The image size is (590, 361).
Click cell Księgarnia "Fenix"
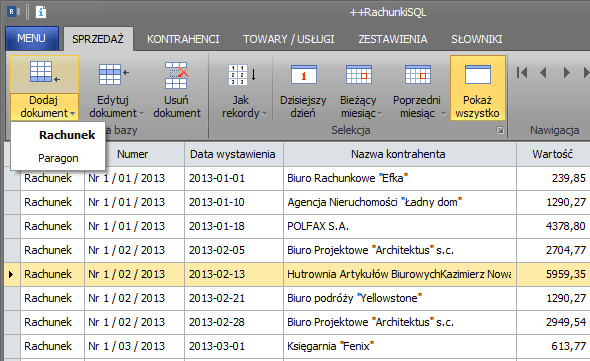[x=400, y=346]
